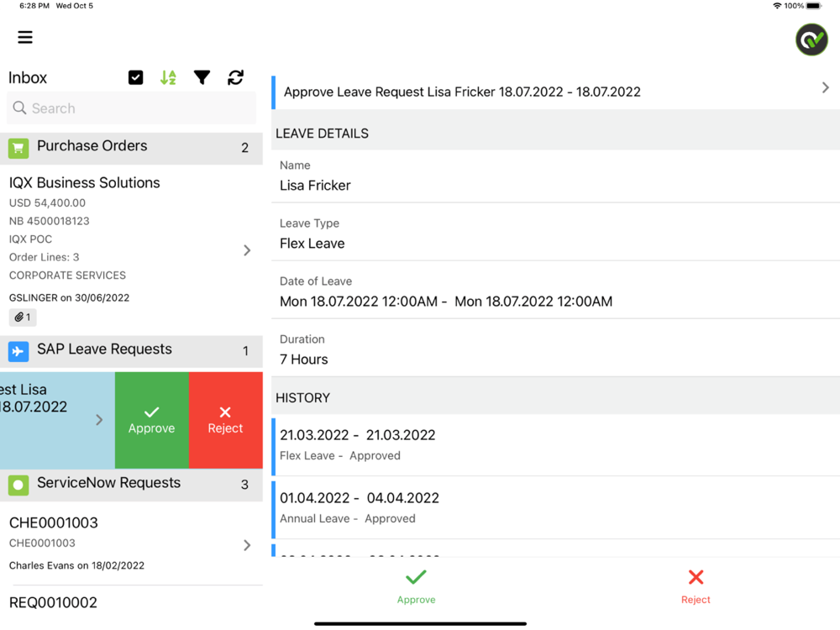Image resolution: width=840 pixels, height=630 pixels.
Task: Click the ServiceNow Requests green icon
Action: (x=18, y=485)
